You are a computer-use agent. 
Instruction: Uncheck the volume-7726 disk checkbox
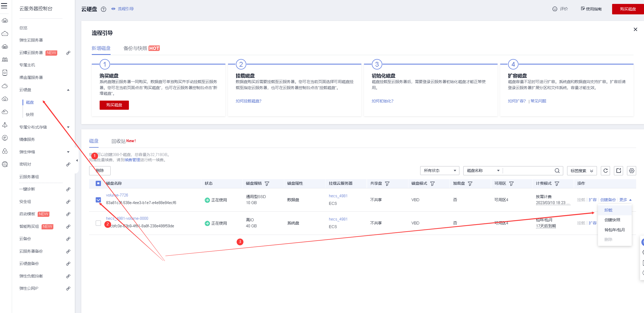pyautogui.click(x=98, y=200)
